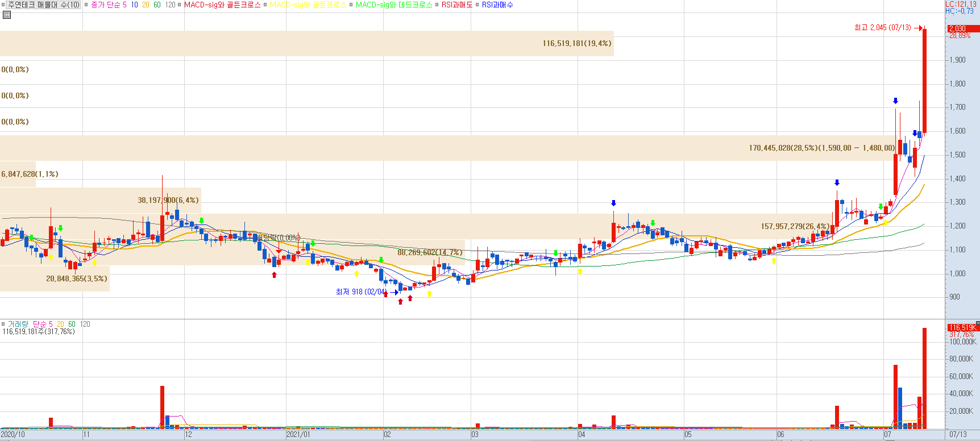Click the green price 60-period average label
The height and width of the screenshot is (441, 980).
[x=157, y=5]
